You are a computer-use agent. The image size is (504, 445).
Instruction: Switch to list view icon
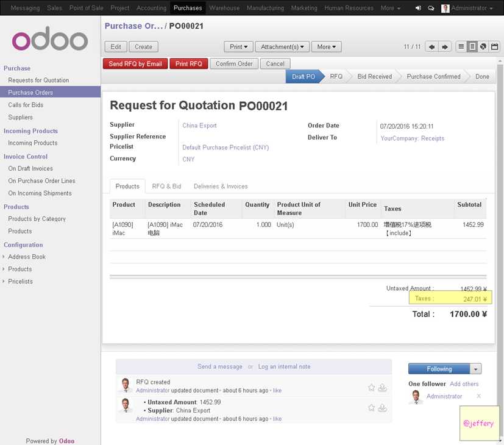point(461,46)
